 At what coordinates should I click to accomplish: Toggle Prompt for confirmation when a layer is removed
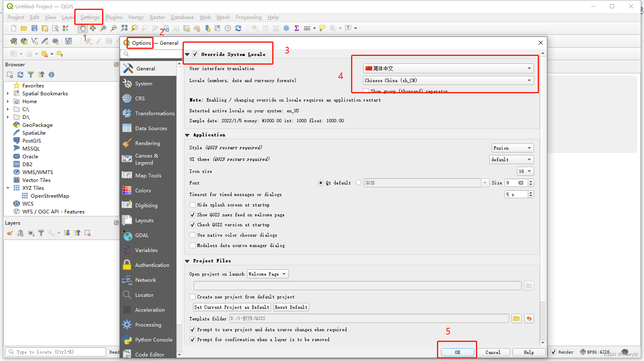coord(193,339)
